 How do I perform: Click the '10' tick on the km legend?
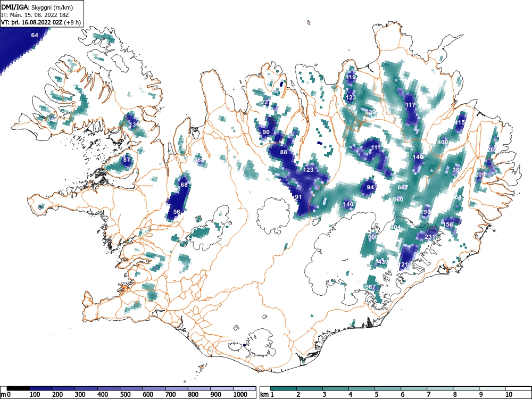point(509,395)
